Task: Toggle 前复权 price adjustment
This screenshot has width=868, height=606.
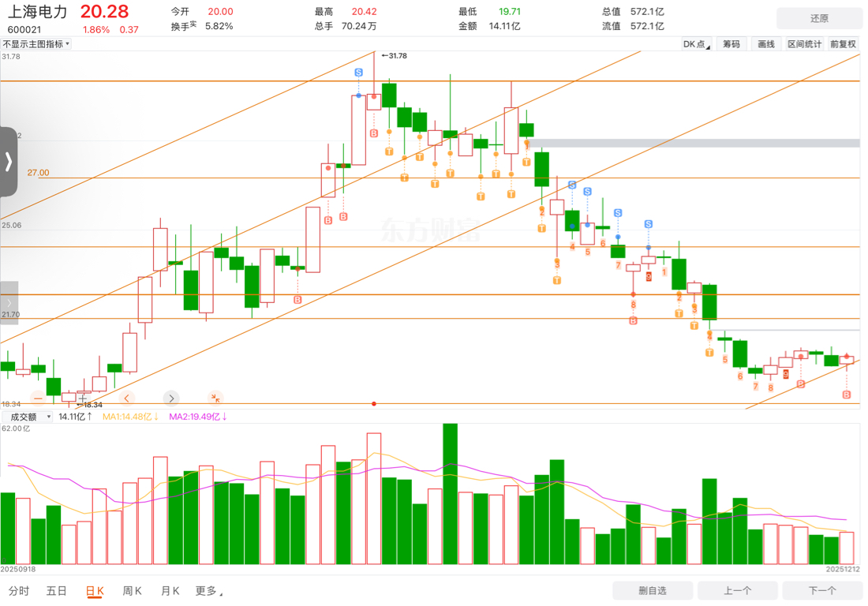Action: [843, 44]
